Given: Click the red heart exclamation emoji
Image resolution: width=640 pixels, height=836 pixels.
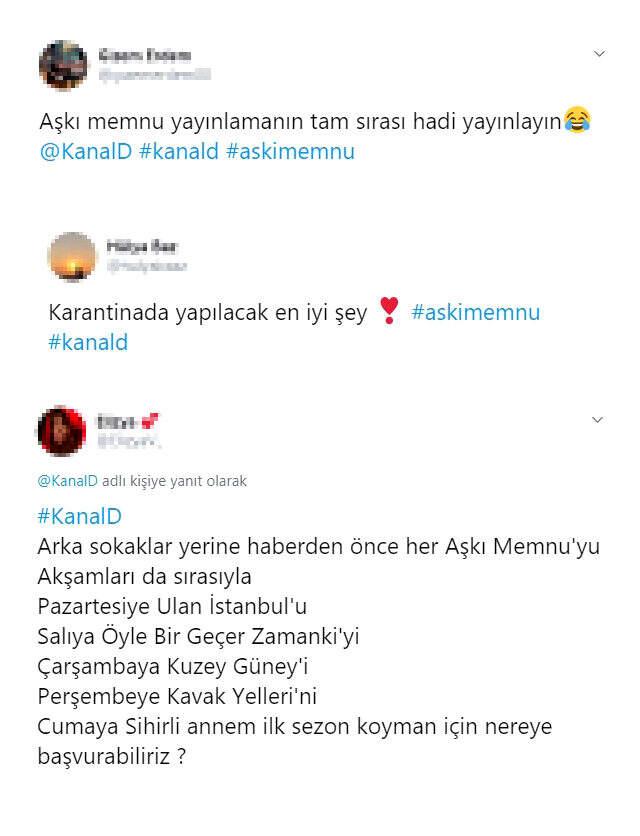Looking at the screenshot, I should pos(389,311).
